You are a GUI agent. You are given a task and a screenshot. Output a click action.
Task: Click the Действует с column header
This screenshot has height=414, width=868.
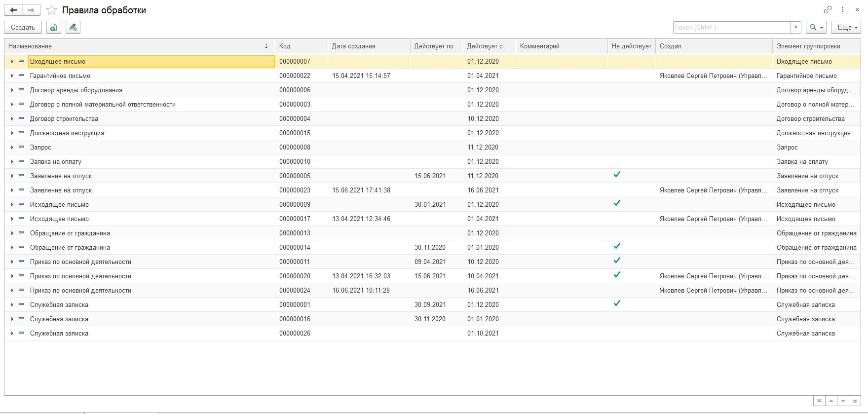point(490,46)
